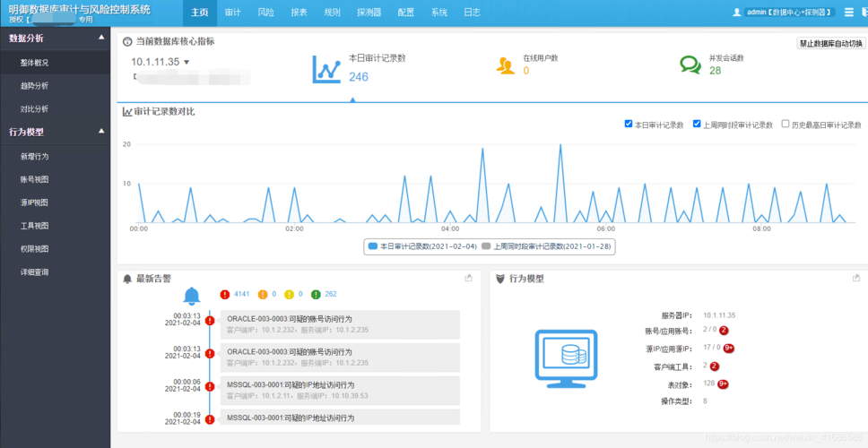Click 禁止数据库自动切换 button
Viewport: 868px width, 448px height.
click(x=831, y=44)
